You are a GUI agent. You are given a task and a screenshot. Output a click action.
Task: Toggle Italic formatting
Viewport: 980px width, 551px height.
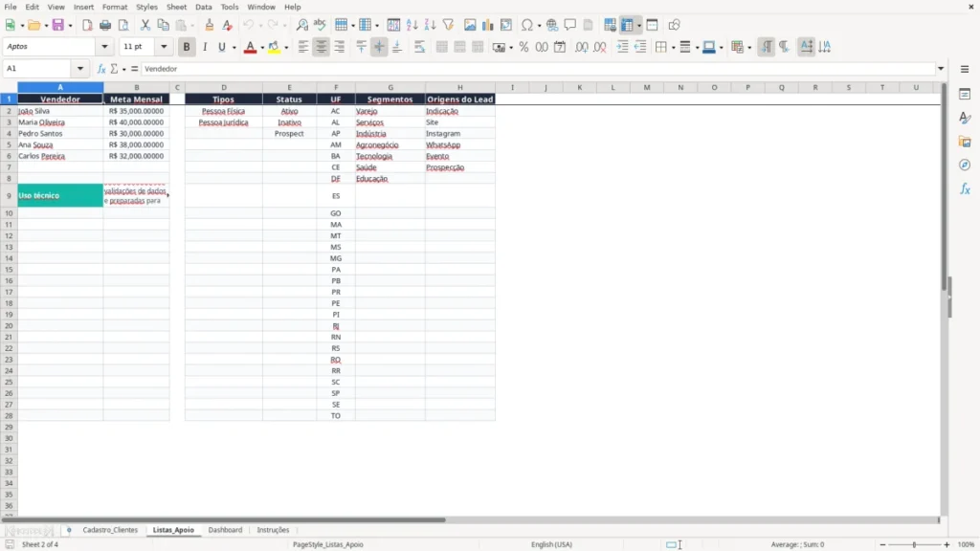205,47
